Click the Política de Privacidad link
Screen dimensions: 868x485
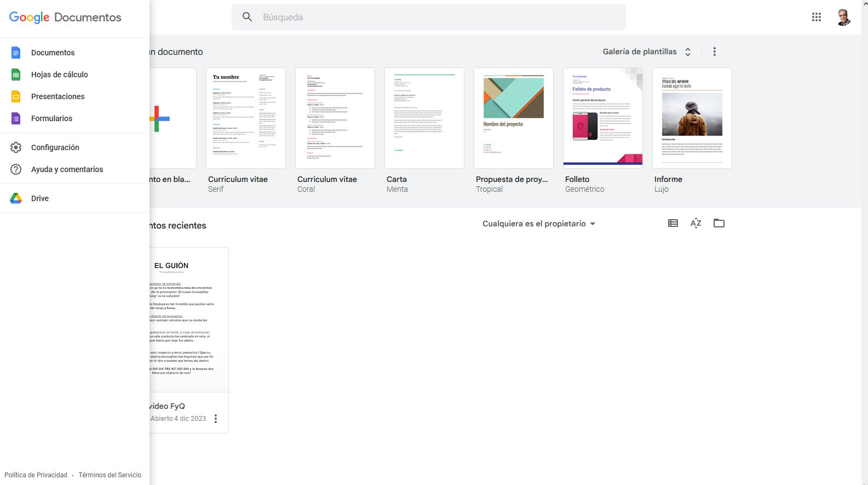tap(36, 475)
